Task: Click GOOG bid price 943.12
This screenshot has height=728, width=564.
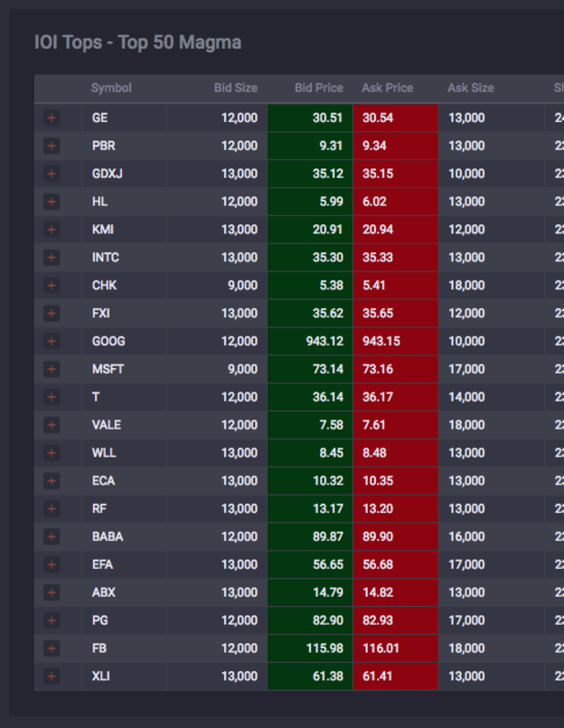Action: tap(310, 341)
